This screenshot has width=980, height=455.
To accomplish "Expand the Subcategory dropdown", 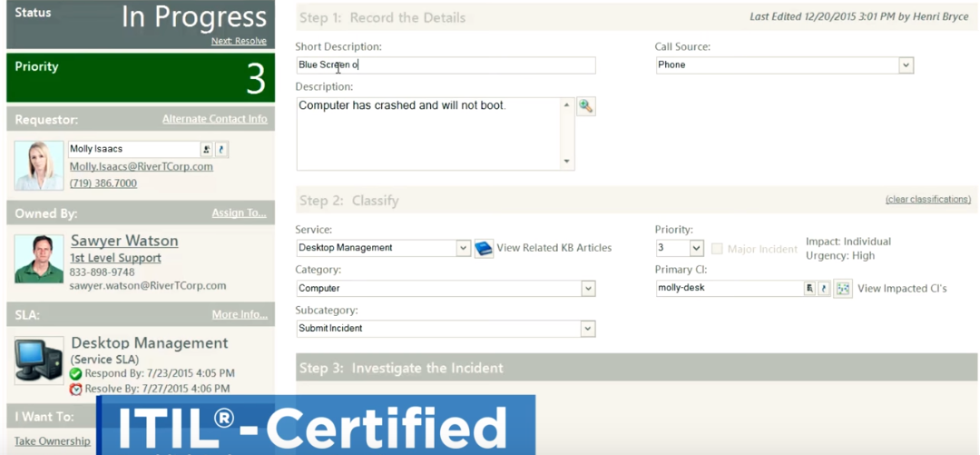I will 588,329.
